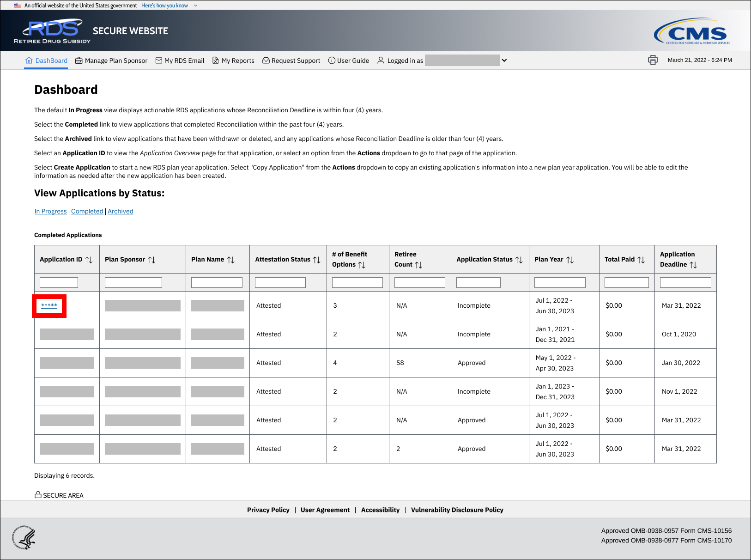Open the masked Application ID link
This screenshot has height=560, width=751.
[49, 305]
